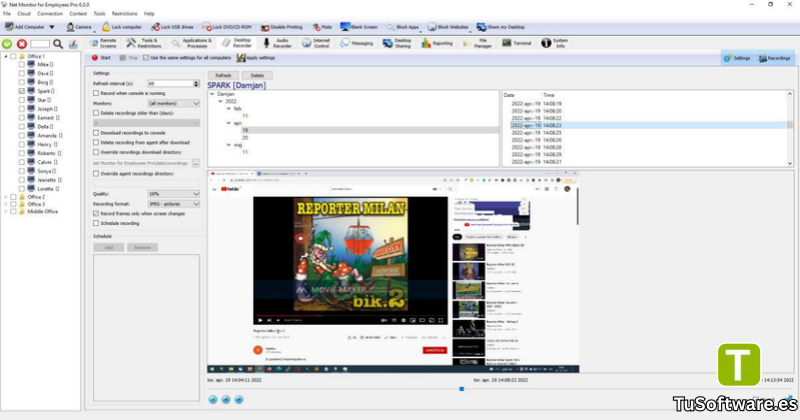
Task: Click Disable Printing
Action: click(281, 27)
